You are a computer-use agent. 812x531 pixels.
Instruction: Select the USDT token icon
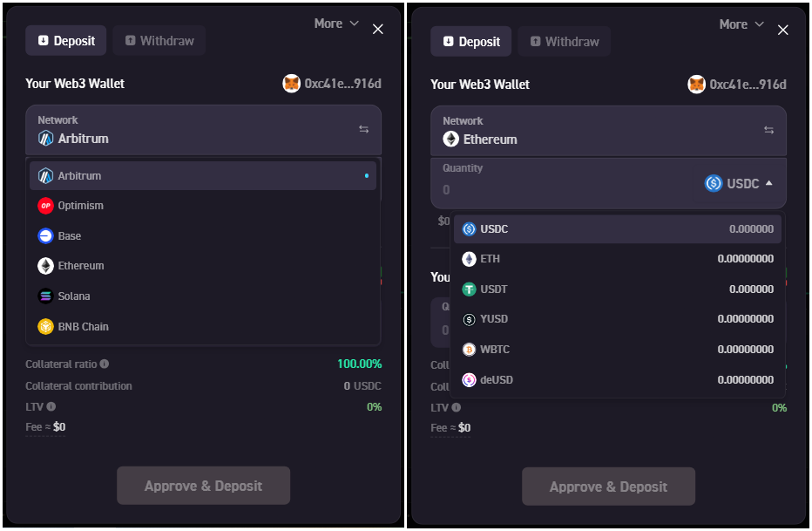pos(469,289)
